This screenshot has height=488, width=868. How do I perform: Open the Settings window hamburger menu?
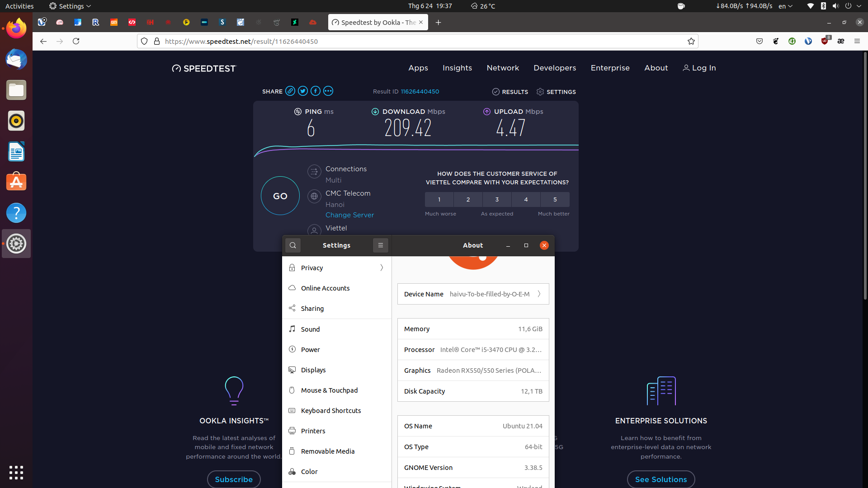tap(381, 245)
